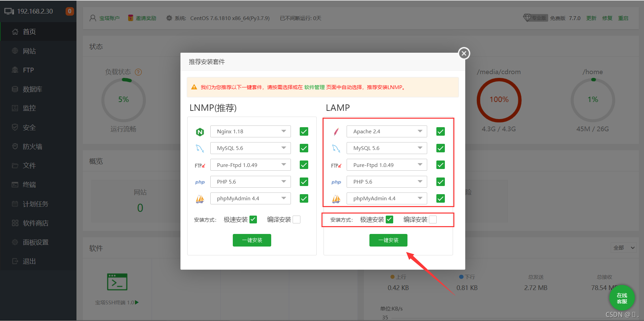
Task: Open LNMP phpMyAdmin 4.4 dropdown
Action: 250,199
